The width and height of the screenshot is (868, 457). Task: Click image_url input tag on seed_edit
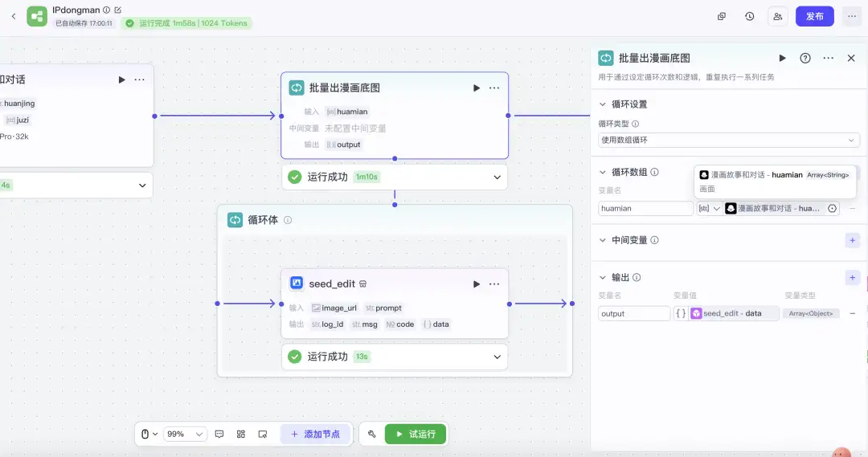(334, 308)
